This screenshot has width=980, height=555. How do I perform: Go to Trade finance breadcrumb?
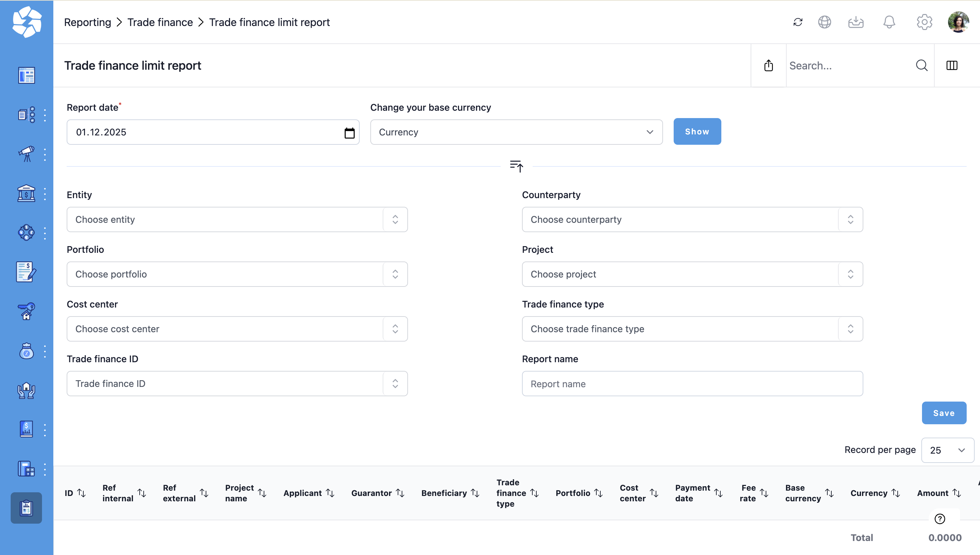[160, 22]
